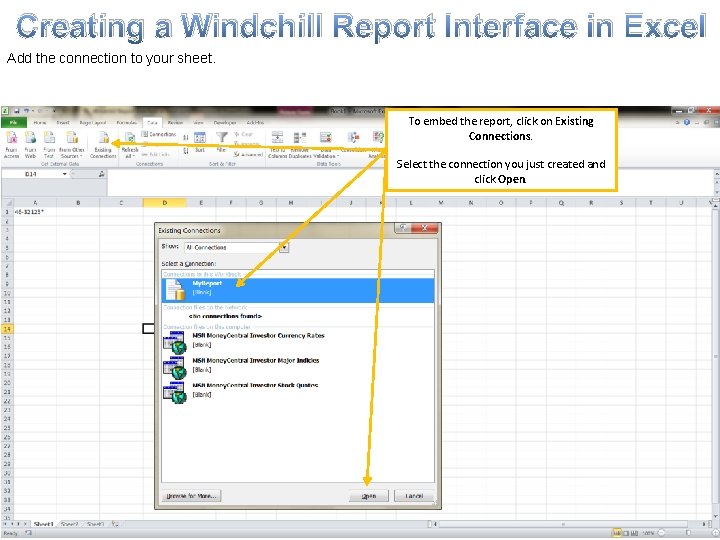Switch to the Page Layout ribbon tab
Screen dimensions: 720x540
(93, 123)
